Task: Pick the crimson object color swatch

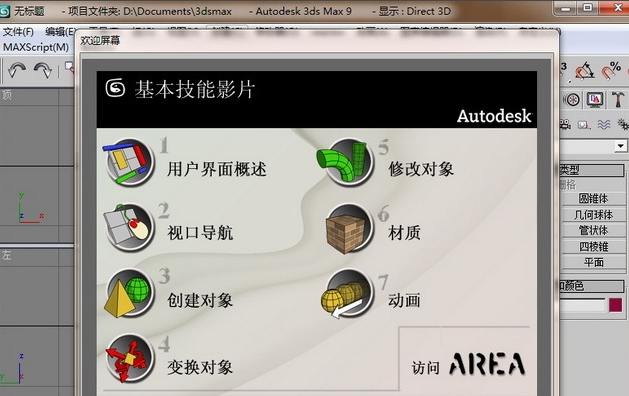Action: point(615,305)
